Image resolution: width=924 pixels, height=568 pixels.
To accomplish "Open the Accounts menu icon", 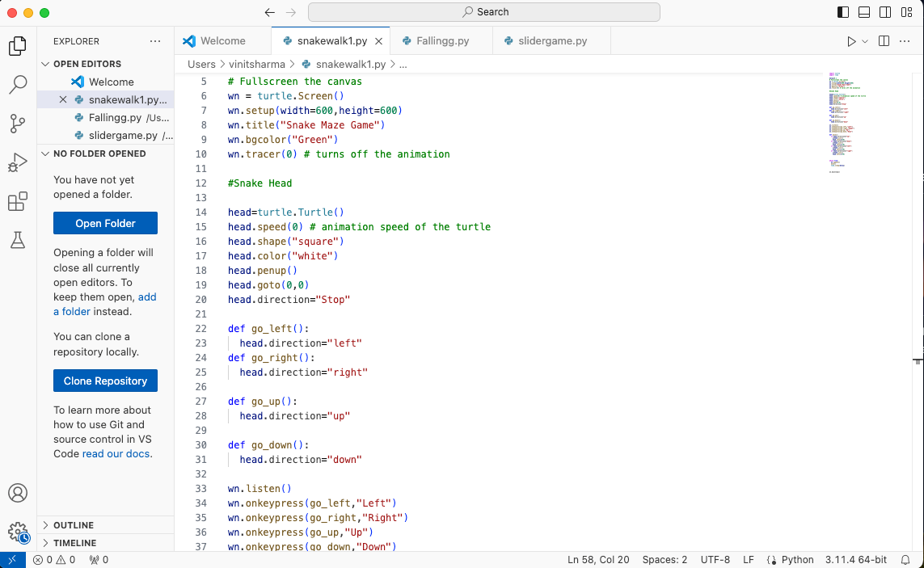I will [18, 493].
